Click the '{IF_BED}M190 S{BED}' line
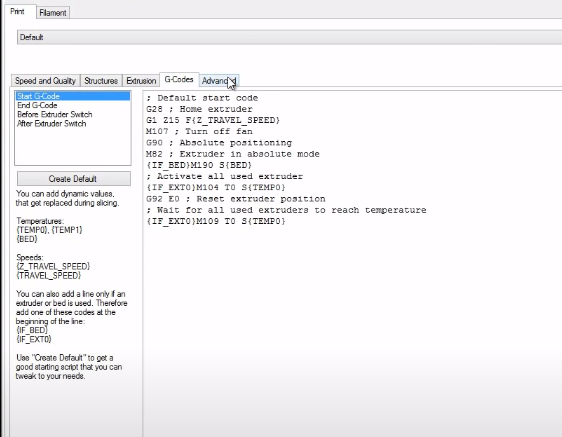This screenshot has height=437, width=562. pyautogui.click(x=199, y=165)
